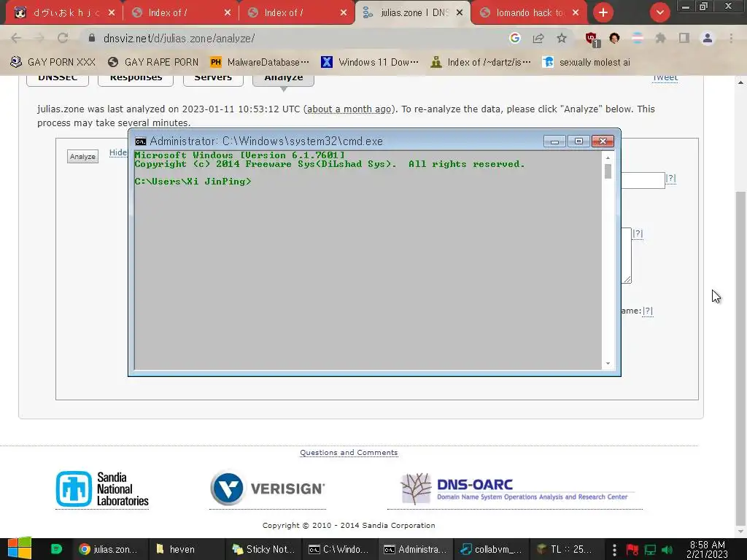The height and width of the screenshot is (560, 747).
Task: Click the cmd window scrollbar thumb
Action: click(x=608, y=171)
